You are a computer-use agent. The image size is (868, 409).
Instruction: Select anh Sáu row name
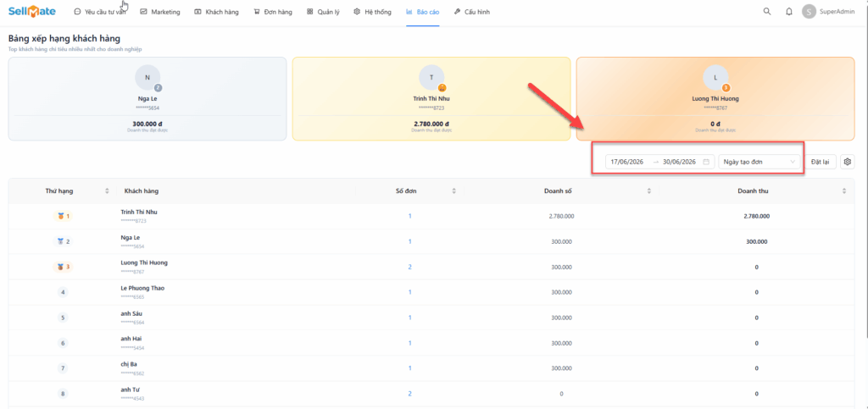tap(130, 313)
